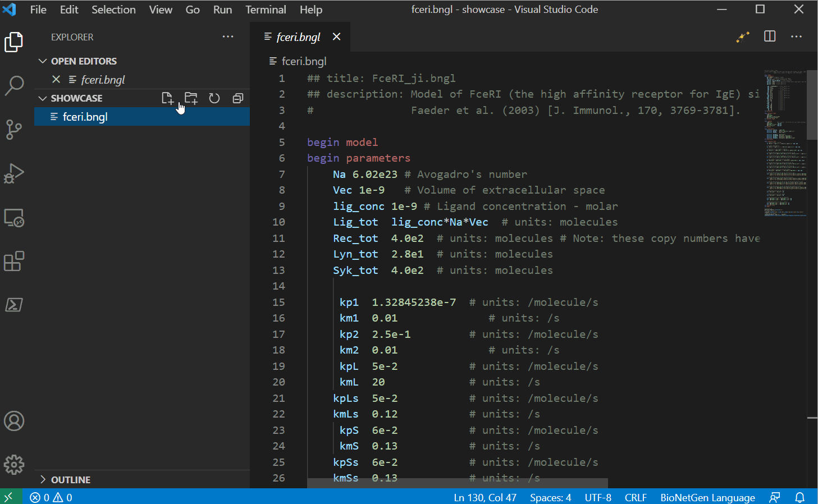Viewport: 818px width, 504px height.
Task: Collapse all folders in explorer
Action: point(238,98)
